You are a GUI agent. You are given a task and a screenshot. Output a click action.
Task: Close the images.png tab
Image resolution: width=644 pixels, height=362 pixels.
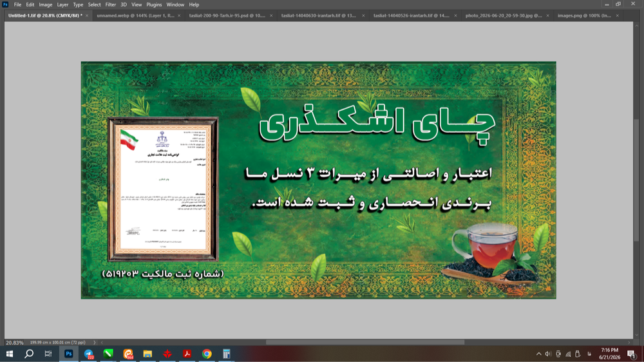[618, 15]
